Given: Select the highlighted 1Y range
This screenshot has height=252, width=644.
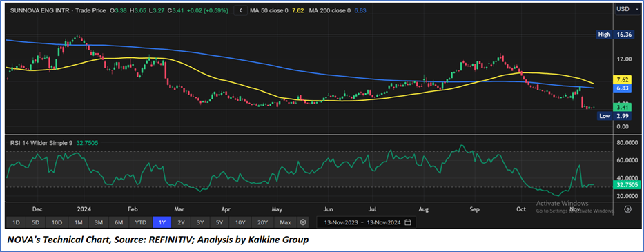Looking at the screenshot, I should (x=162, y=222).
